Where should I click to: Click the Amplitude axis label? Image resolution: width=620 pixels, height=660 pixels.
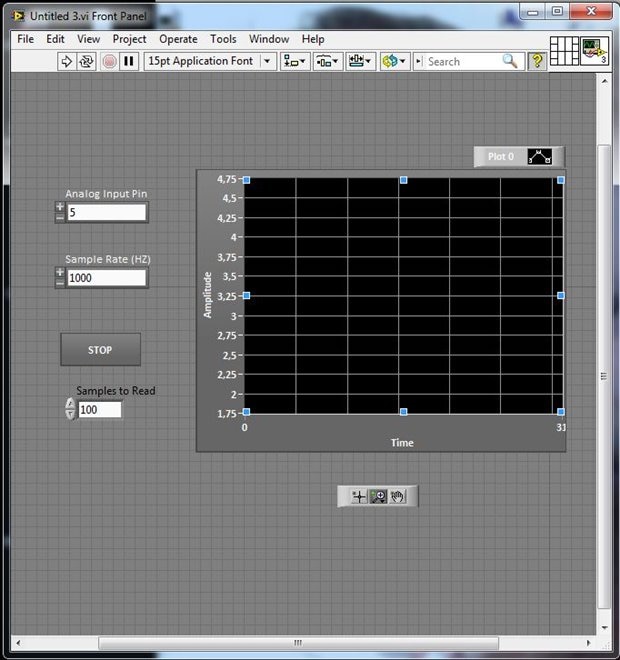coord(208,295)
